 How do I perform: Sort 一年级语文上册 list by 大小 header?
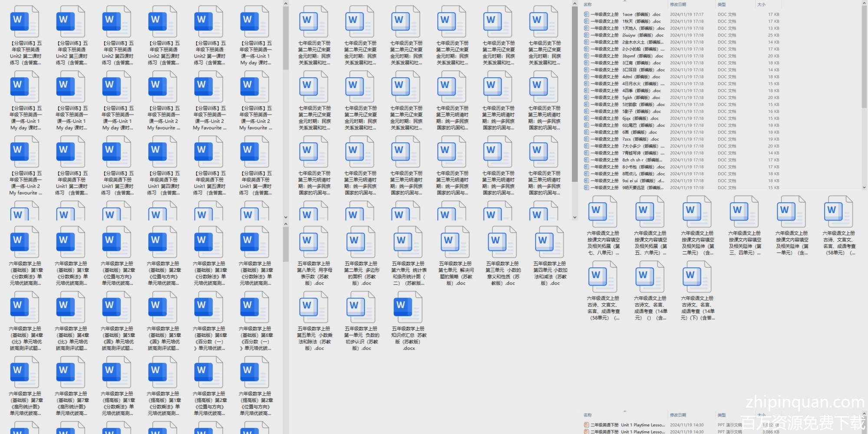[x=761, y=5]
